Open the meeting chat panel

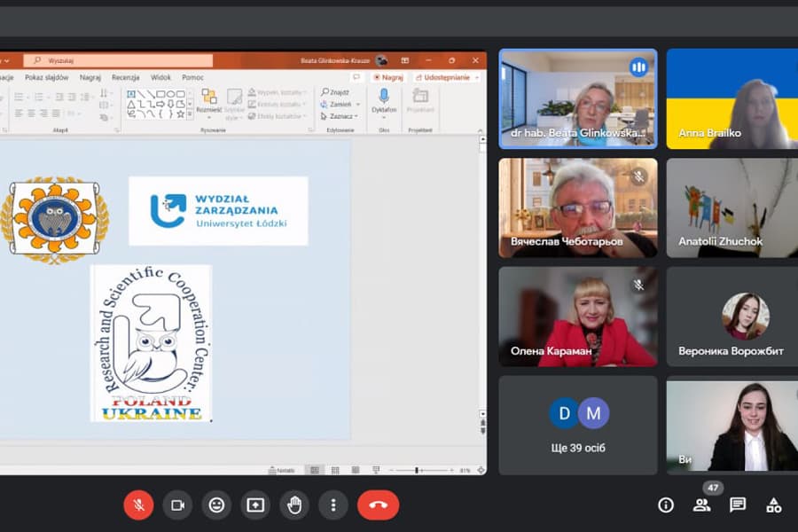click(x=738, y=505)
